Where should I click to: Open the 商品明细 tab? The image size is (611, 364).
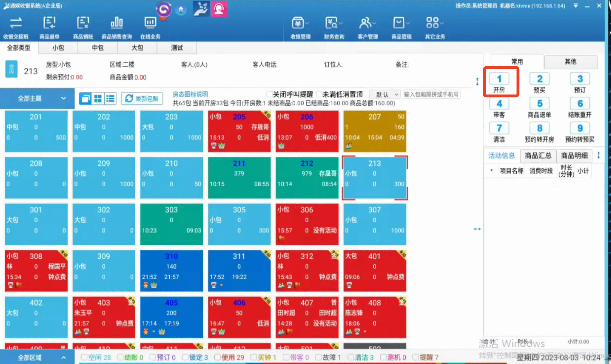click(x=574, y=155)
